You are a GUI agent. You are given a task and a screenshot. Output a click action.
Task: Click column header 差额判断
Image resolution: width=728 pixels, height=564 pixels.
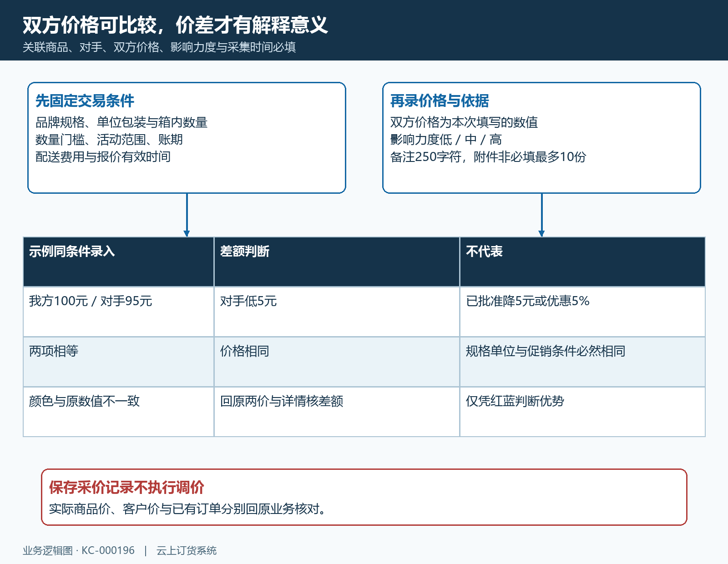[x=337, y=262]
